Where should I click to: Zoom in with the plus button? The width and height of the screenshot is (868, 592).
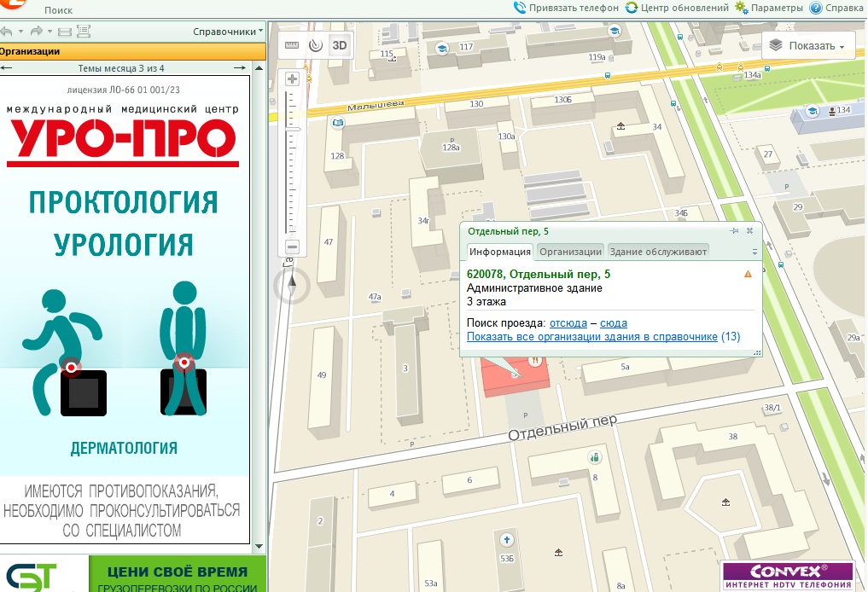[x=292, y=79]
